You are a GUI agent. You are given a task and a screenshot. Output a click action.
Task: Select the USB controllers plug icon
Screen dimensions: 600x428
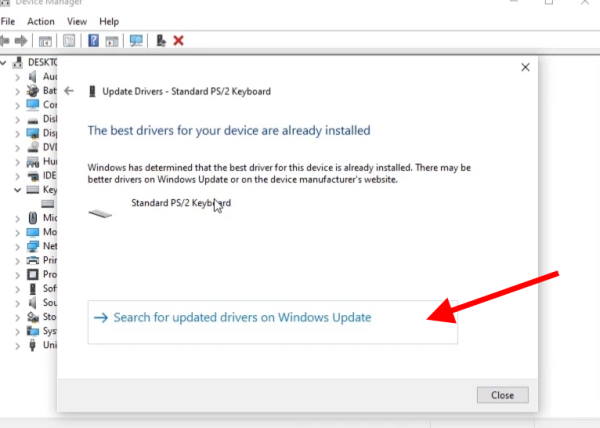click(33, 345)
